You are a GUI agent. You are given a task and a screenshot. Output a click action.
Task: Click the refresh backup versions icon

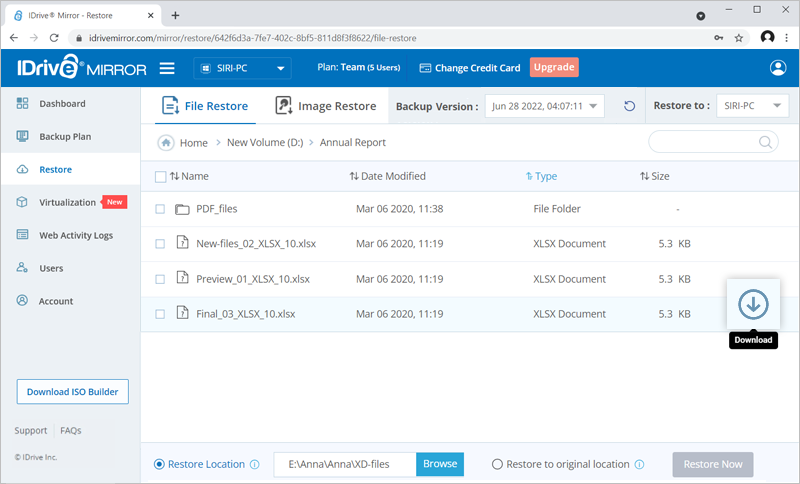coord(630,106)
